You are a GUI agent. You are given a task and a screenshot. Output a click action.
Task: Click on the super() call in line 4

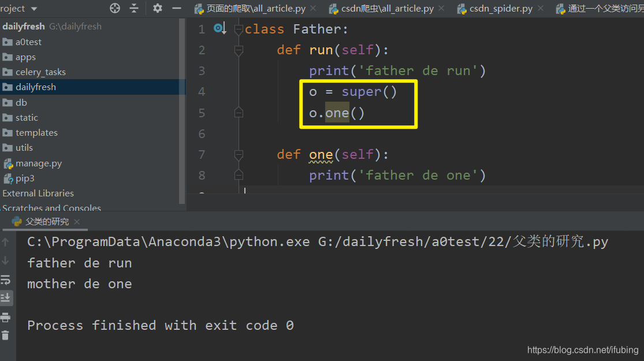coord(369,92)
